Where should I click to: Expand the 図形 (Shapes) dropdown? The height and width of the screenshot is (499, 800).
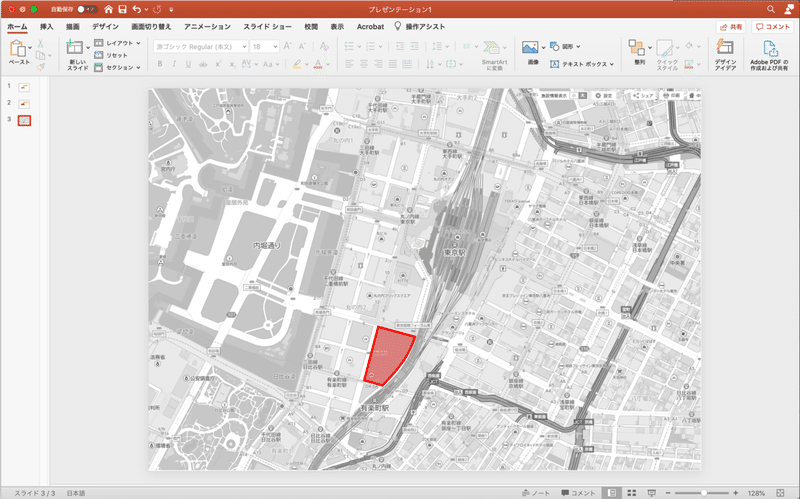(x=578, y=46)
